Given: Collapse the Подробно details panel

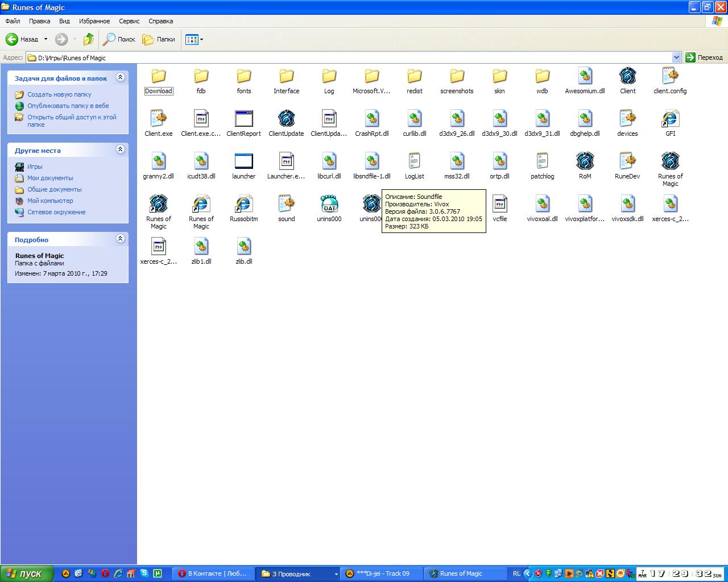Looking at the screenshot, I should tap(120, 239).
